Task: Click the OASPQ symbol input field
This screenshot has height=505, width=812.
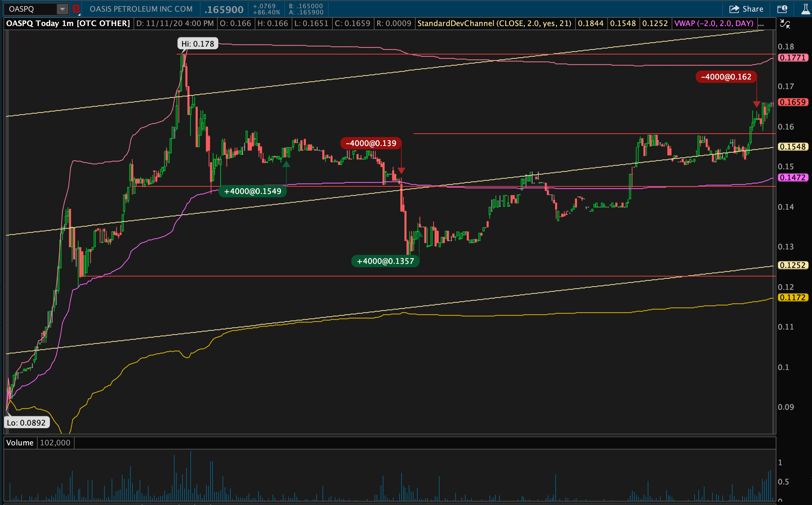Action: point(31,9)
